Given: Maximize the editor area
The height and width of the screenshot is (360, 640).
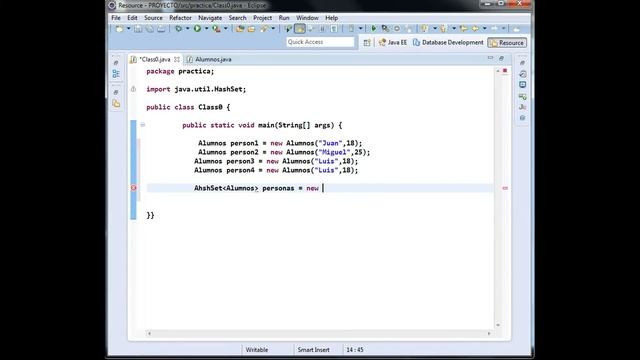Looking at the screenshot, I should pos(502,58).
